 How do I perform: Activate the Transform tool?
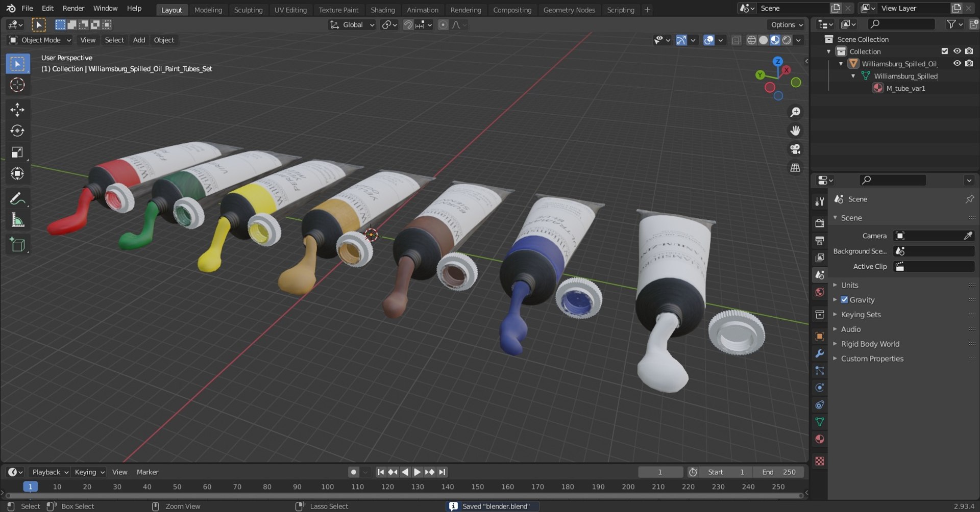pyautogui.click(x=17, y=174)
